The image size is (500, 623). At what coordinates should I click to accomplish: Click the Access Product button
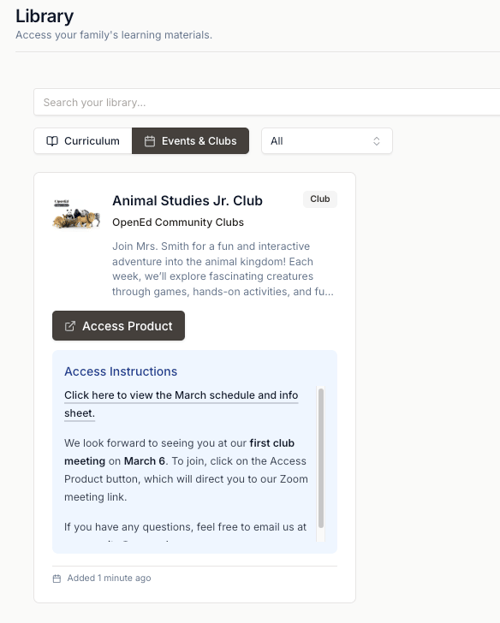point(118,326)
